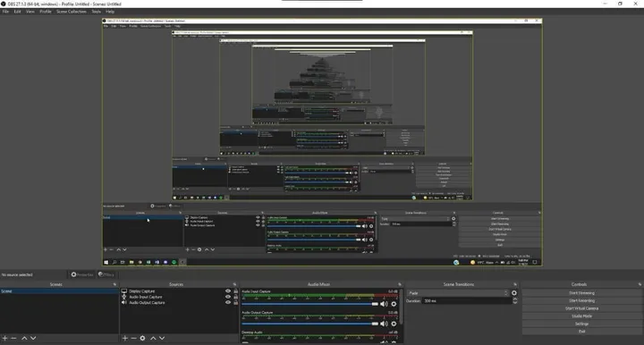Hide the Display Capture source using its eye
The height and width of the screenshot is (345, 644).
pos(228,291)
